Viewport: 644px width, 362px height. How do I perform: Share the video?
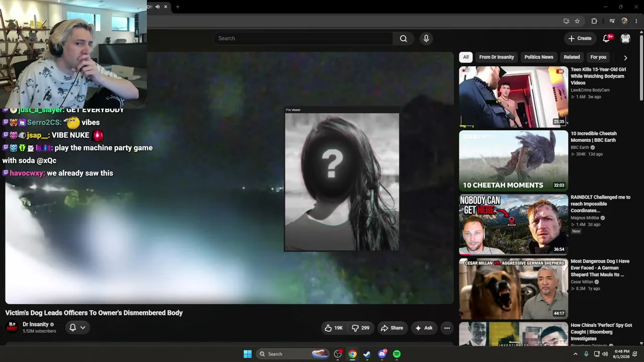392,328
